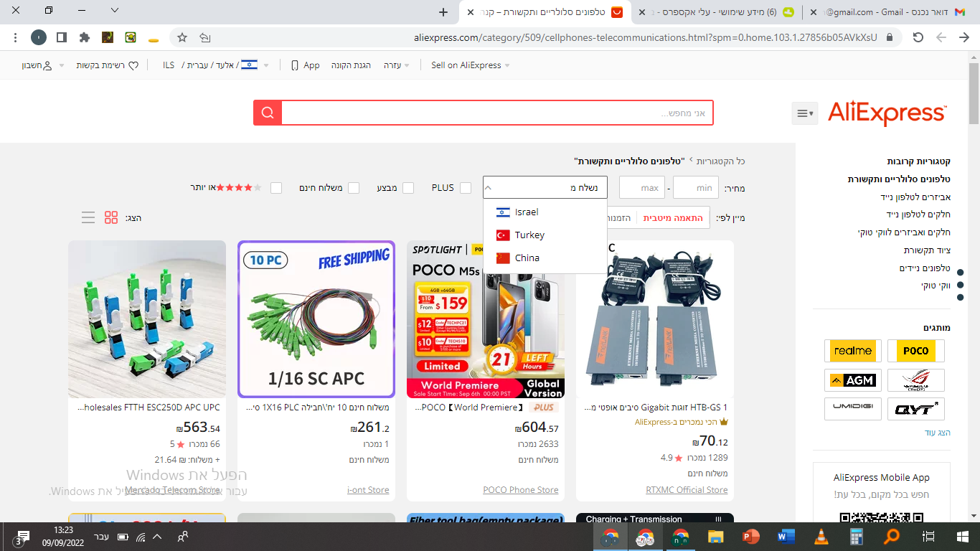Toggle the משלוח חינם free shipping checkbox
980x551 pixels.
354,188
